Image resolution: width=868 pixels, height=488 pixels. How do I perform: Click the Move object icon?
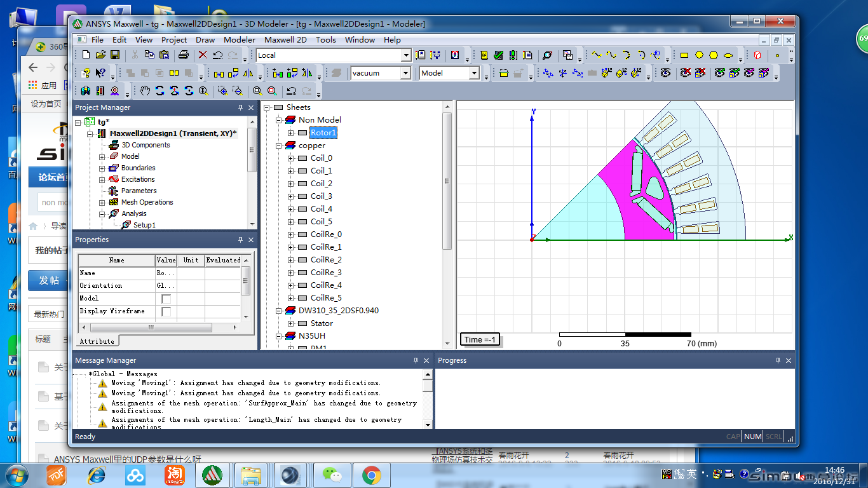pyautogui.click(x=219, y=73)
